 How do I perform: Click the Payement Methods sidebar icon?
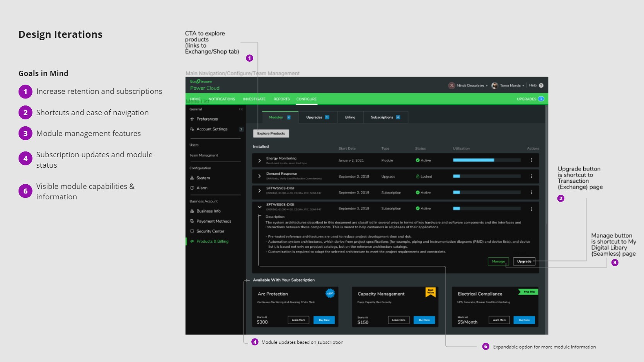(x=192, y=221)
